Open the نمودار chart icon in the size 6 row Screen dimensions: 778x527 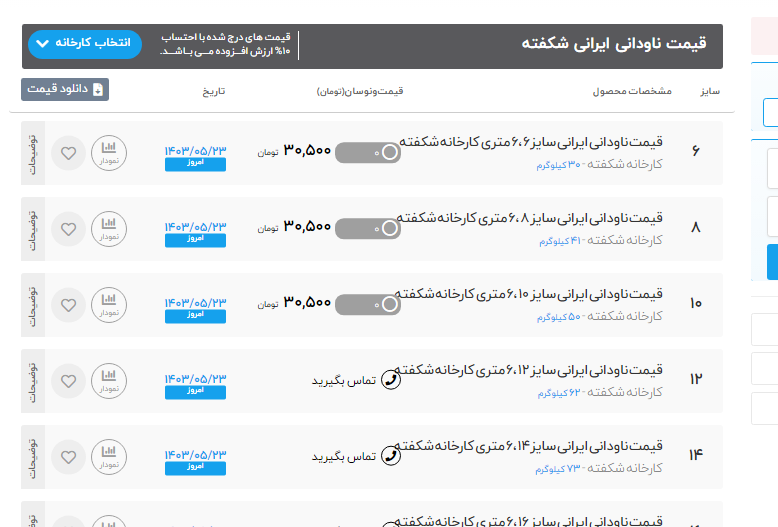109,153
